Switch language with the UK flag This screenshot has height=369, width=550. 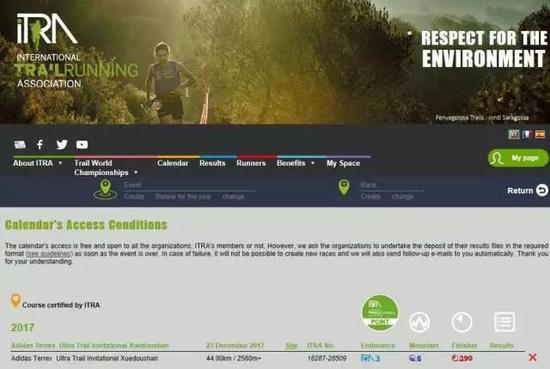point(514,134)
